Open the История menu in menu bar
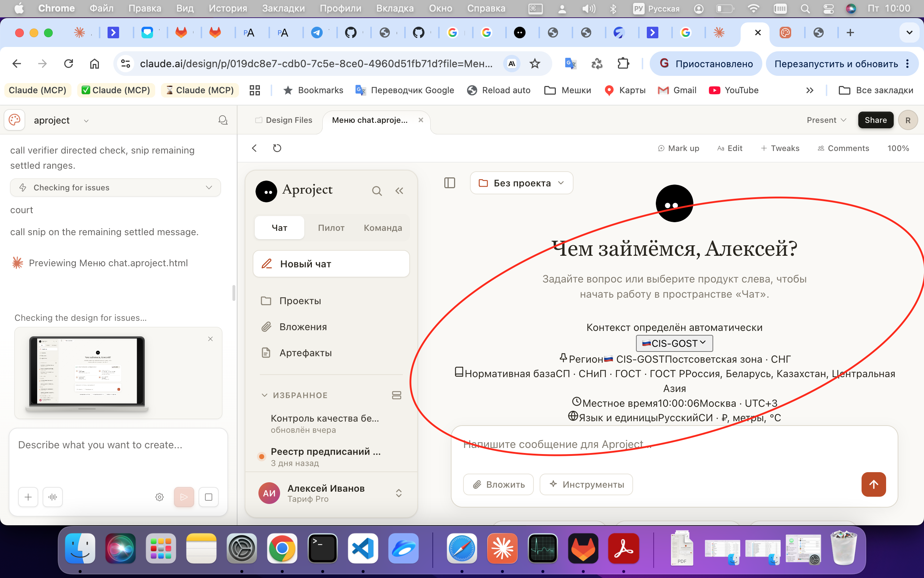 coord(228,8)
